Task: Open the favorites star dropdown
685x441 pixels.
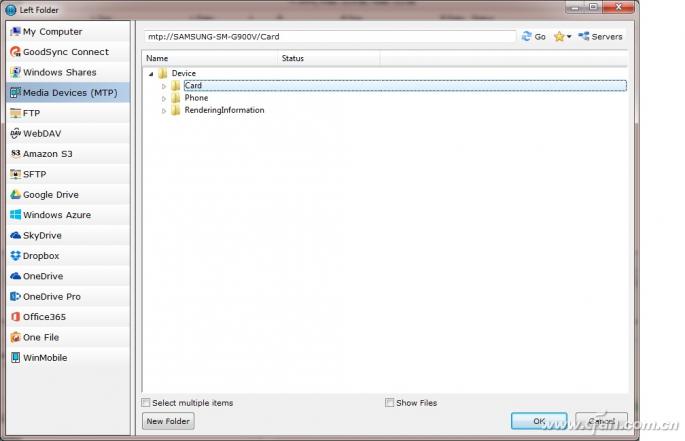Action: [562, 37]
